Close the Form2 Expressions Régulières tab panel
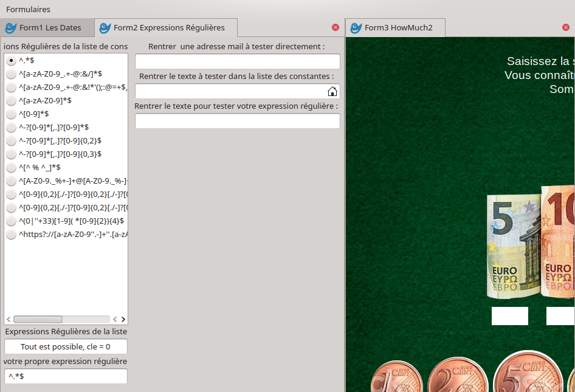575x392 pixels. (335, 27)
